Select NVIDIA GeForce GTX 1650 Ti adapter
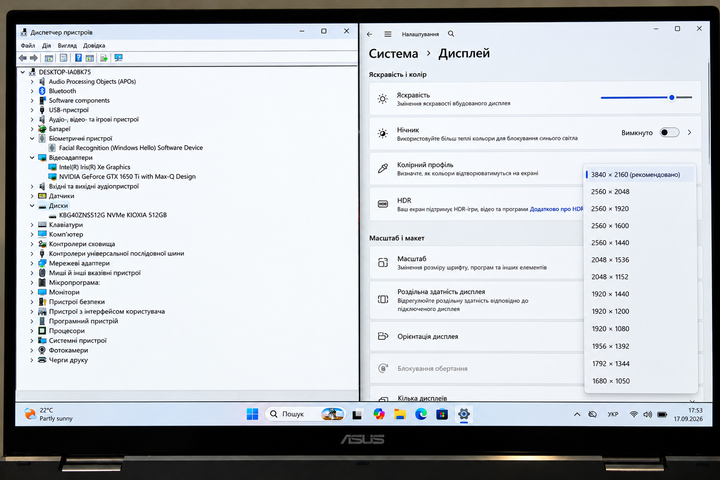Image resolution: width=720 pixels, height=480 pixels. click(x=127, y=177)
